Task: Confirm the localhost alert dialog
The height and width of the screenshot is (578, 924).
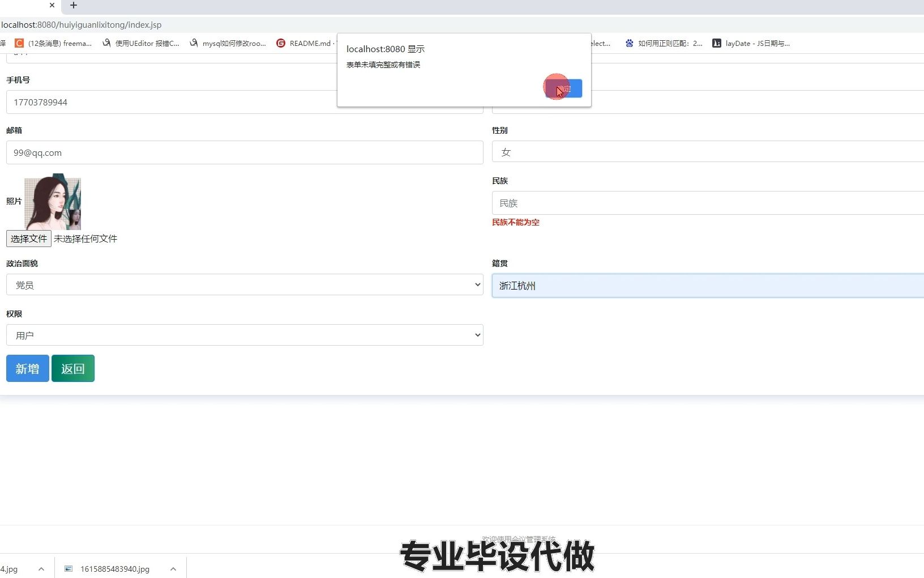Action: coord(564,88)
